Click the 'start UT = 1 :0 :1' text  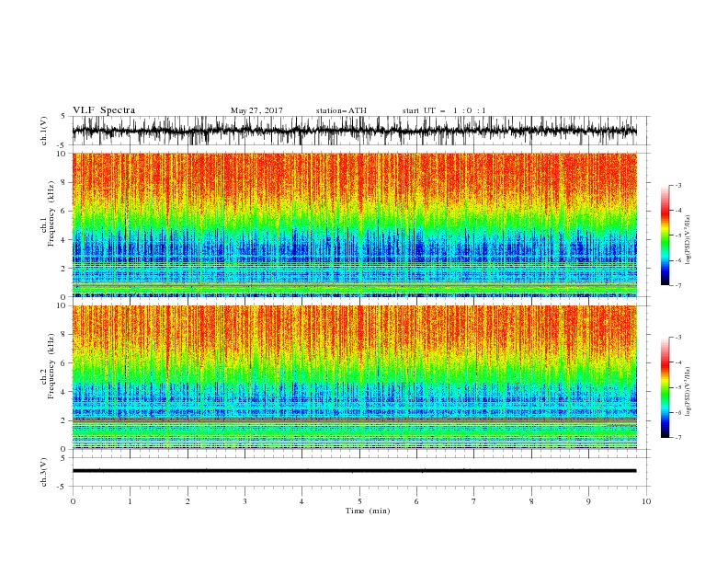444,110
